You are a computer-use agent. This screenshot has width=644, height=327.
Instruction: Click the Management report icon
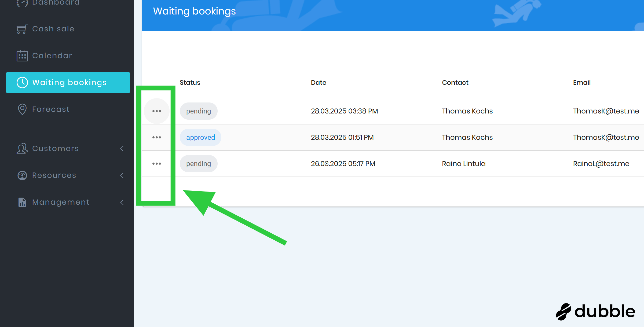[22, 202]
